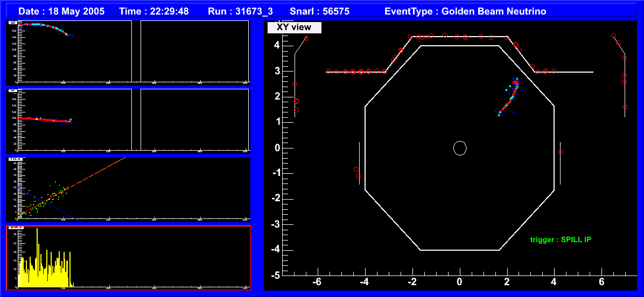Click the EventType Golden Beam Neutrino label
644x297 pixels.
(465, 11)
